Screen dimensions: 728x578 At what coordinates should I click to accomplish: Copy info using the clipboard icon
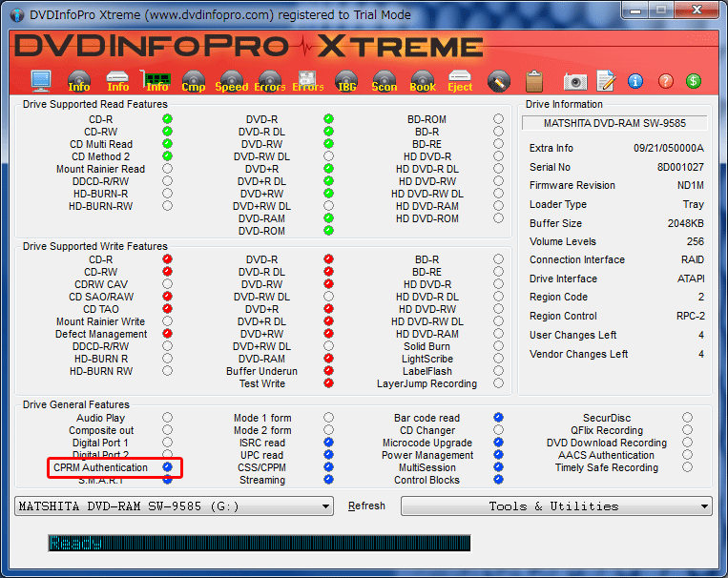click(x=534, y=81)
